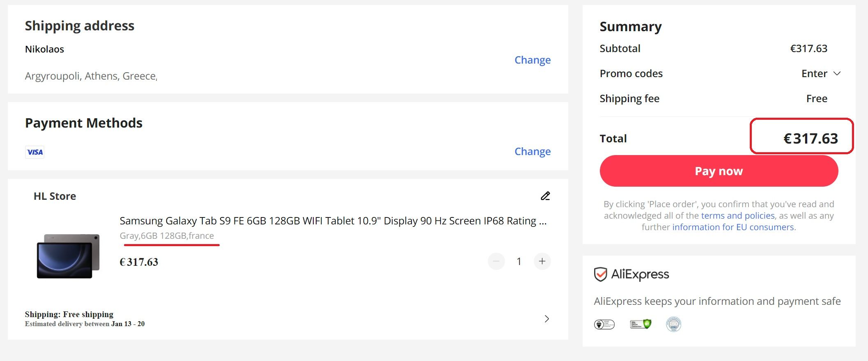Open shipping options chevron for free shipping
Image resolution: width=868 pixels, height=361 pixels.
(547, 319)
